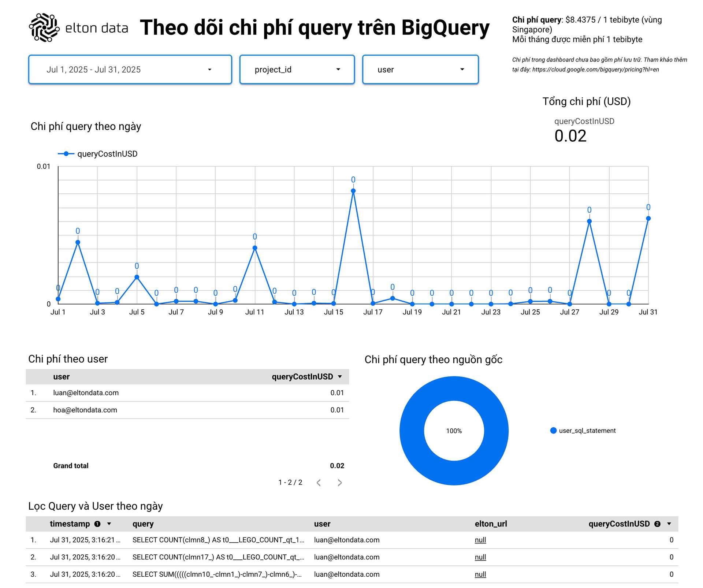Click sort arrow beside timestamp column header
703x588 pixels.
pos(109,524)
